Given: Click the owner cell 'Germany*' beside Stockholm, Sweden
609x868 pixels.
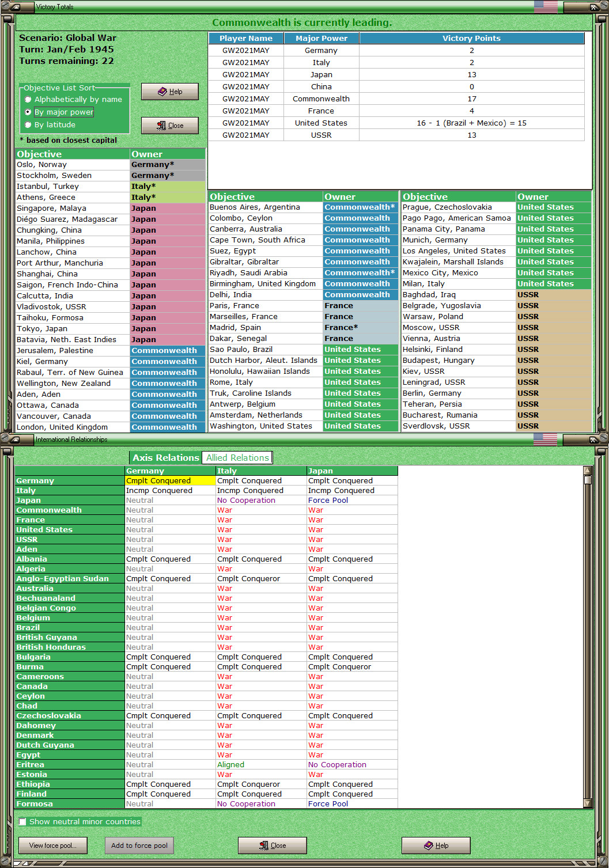Looking at the screenshot, I should (168, 176).
